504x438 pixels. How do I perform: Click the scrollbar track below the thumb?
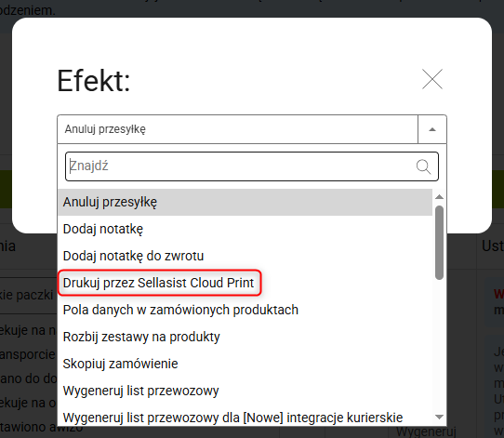(x=439, y=345)
